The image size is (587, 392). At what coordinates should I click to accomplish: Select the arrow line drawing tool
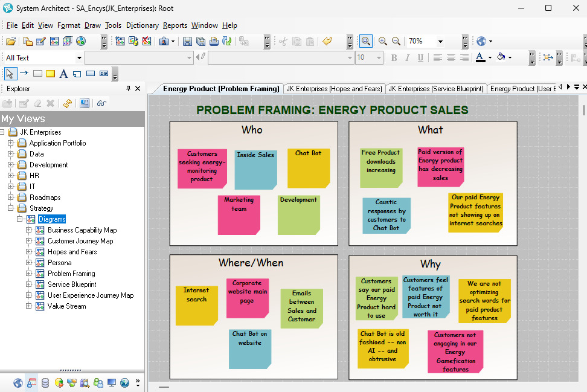point(24,73)
